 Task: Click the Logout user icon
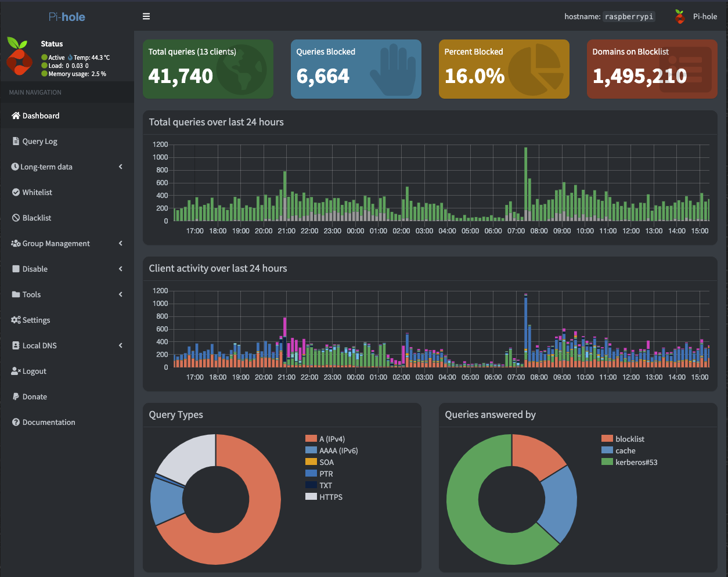tap(16, 371)
